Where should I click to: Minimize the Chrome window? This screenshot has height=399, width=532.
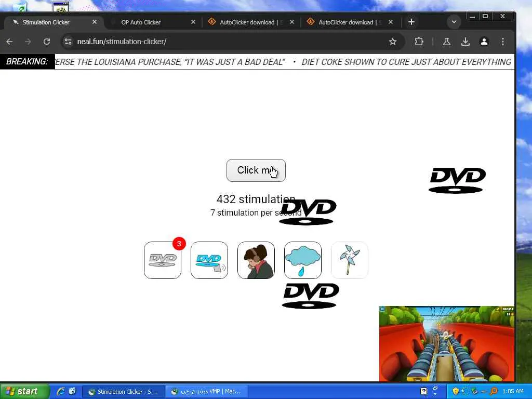click(x=472, y=16)
